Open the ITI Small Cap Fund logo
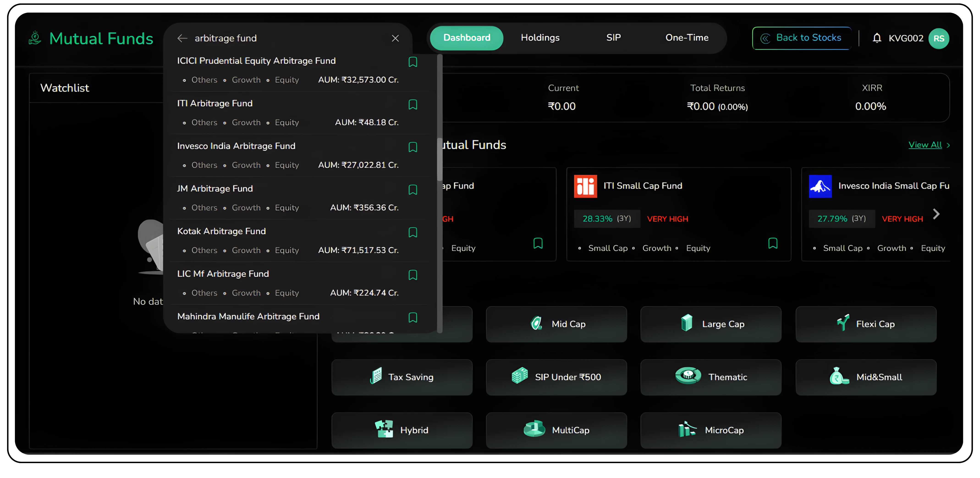This screenshot has height=478, width=980. (x=585, y=186)
